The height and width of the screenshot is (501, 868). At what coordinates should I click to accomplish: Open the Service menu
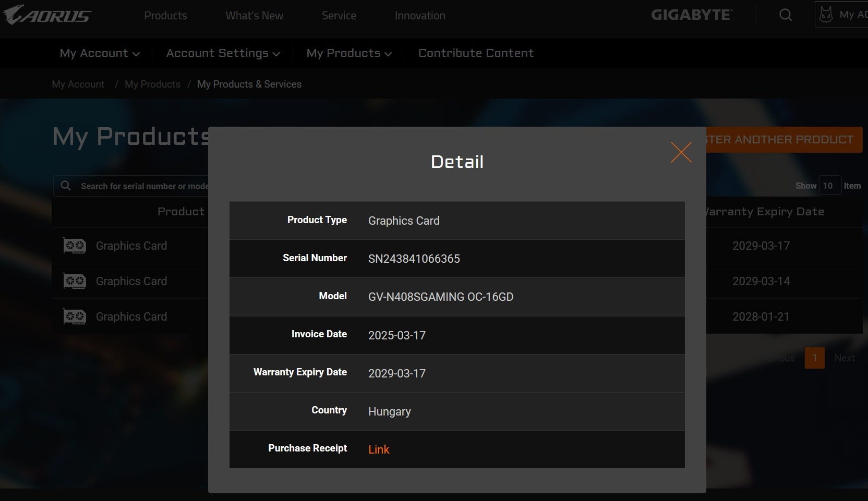339,16
